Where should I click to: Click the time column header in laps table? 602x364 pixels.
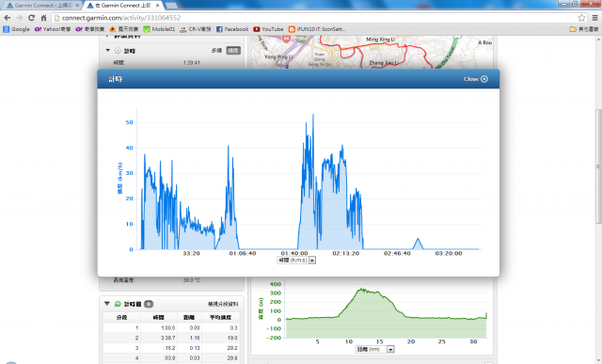click(x=159, y=317)
